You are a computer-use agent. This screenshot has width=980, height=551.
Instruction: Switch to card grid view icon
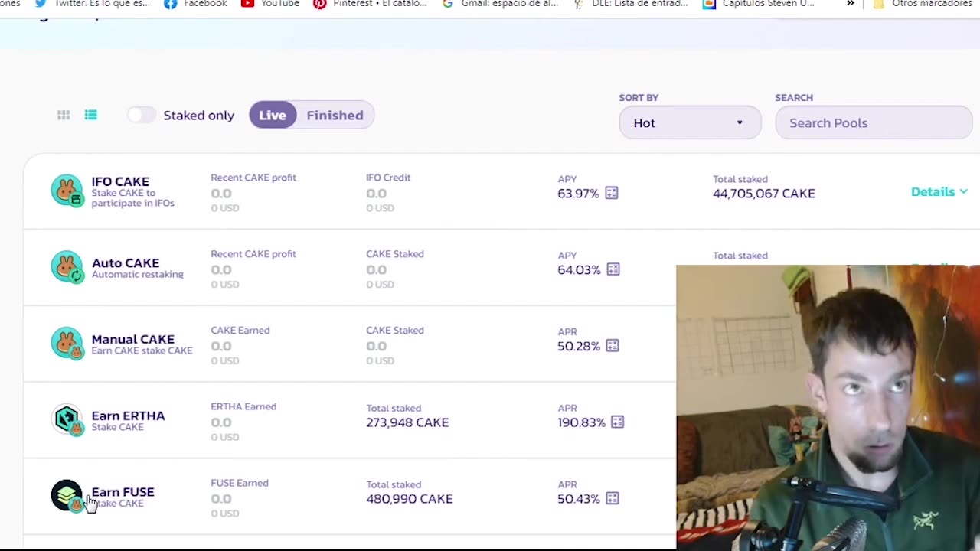point(64,115)
